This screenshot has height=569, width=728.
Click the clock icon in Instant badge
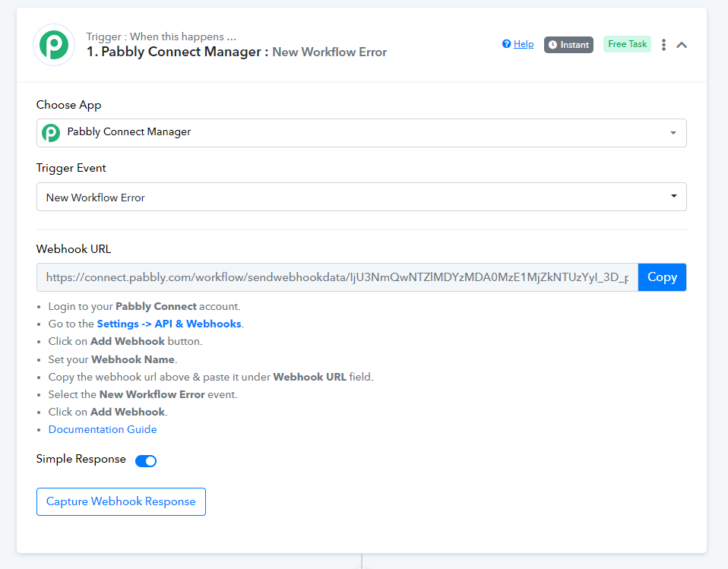(x=552, y=45)
